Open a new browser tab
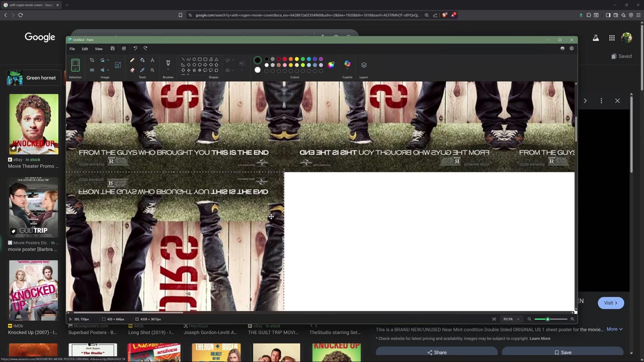 [66, 5]
